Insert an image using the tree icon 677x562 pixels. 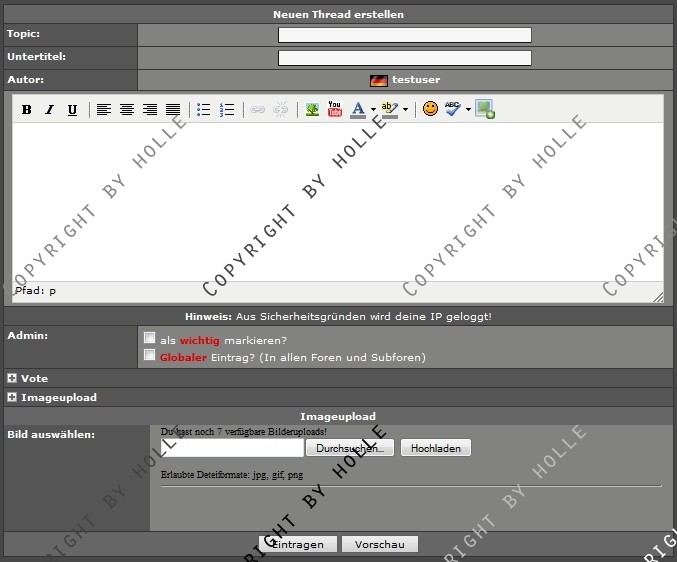[312, 110]
